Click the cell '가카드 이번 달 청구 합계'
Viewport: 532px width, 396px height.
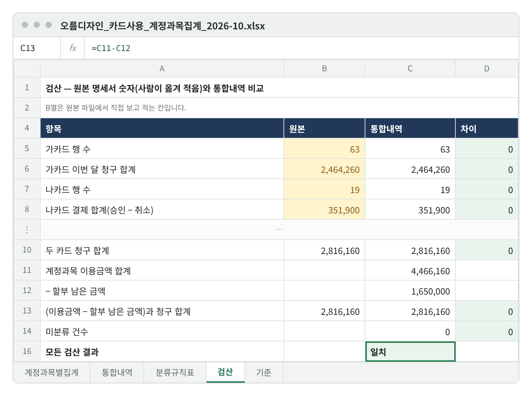coord(162,169)
